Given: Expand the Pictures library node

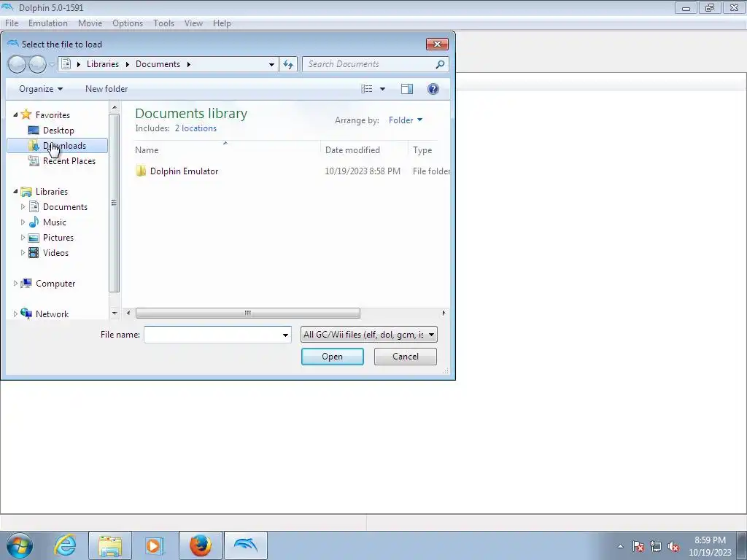Looking at the screenshot, I should coord(23,237).
